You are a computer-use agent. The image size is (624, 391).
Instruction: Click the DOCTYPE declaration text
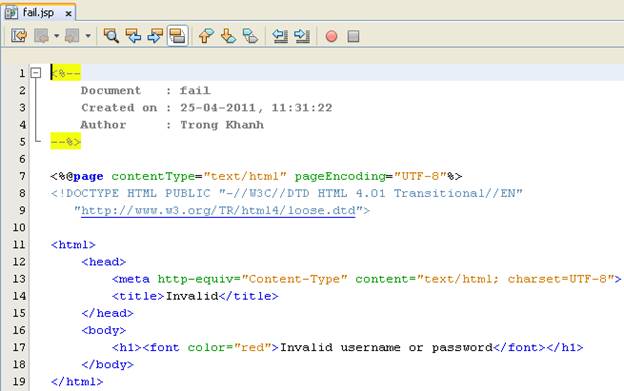coord(287,194)
